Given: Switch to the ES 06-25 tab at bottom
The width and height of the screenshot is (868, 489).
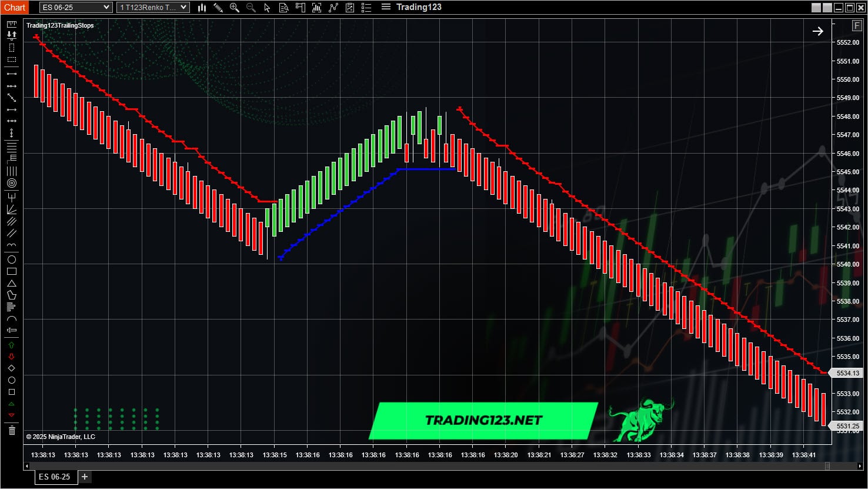Looking at the screenshot, I should tap(54, 477).
